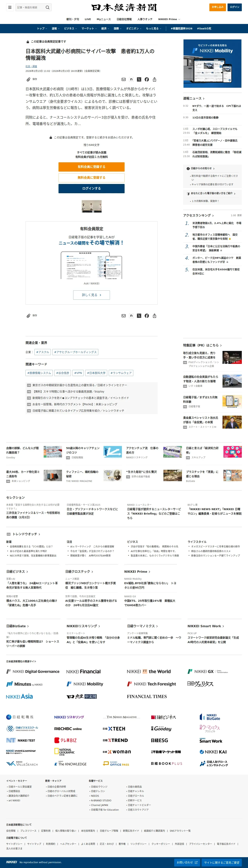
Task: Open the 日経BizGate section heading
Action: (18, 626)
